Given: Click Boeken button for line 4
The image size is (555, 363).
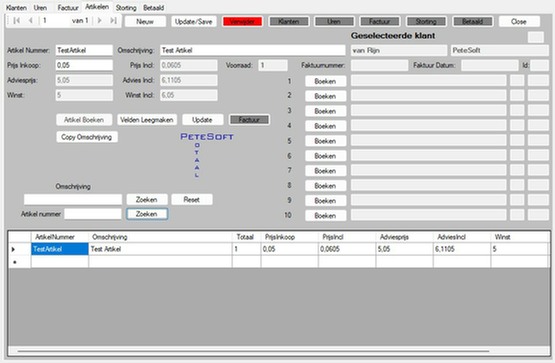Looking at the screenshot, I should pyautogui.click(x=325, y=126).
